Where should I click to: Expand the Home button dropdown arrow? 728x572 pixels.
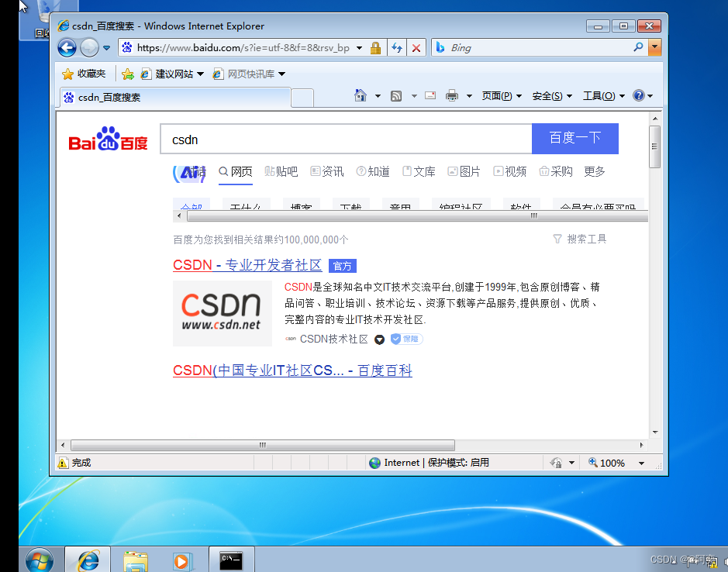pos(378,96)
